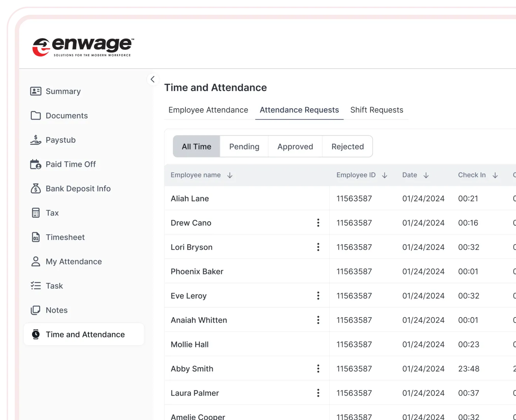Viewport: 516px width, 420px height.
Task: Open Timesheet using its file icon
Action: pos(36,237)
